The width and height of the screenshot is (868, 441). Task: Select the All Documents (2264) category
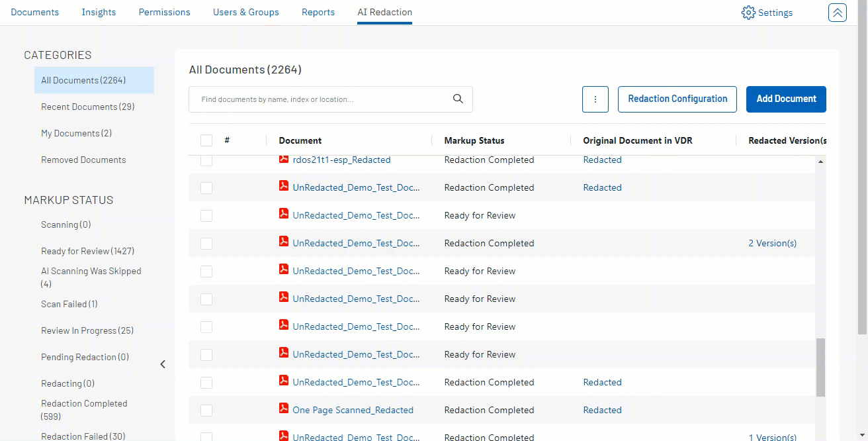[94, 80]
